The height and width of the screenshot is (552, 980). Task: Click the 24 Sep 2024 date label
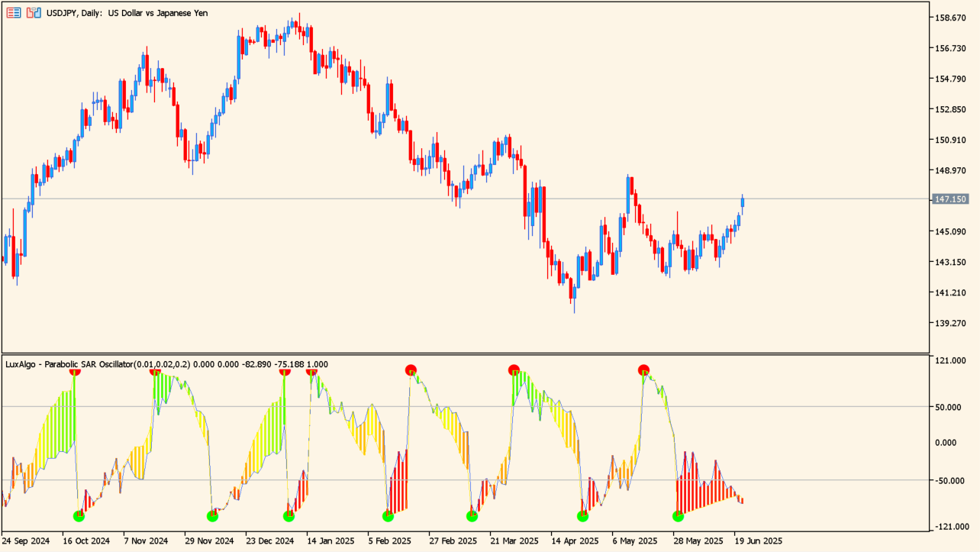pos(27,541)
